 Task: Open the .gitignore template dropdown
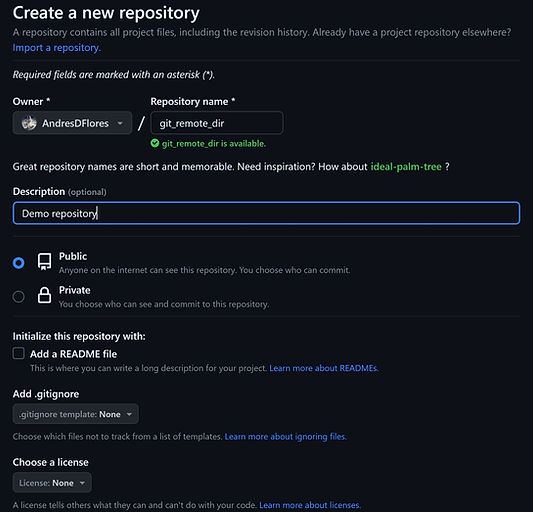[x=75, y=414]
